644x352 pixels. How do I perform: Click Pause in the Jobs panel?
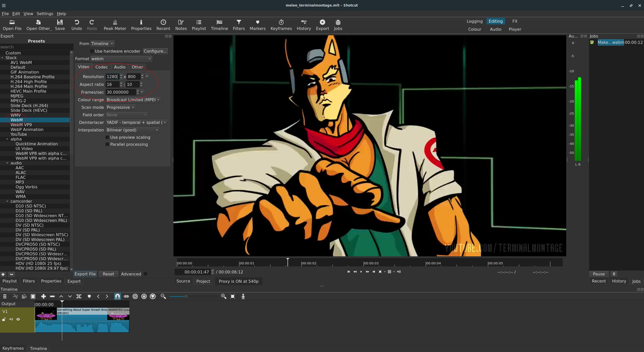pos(598,274)
